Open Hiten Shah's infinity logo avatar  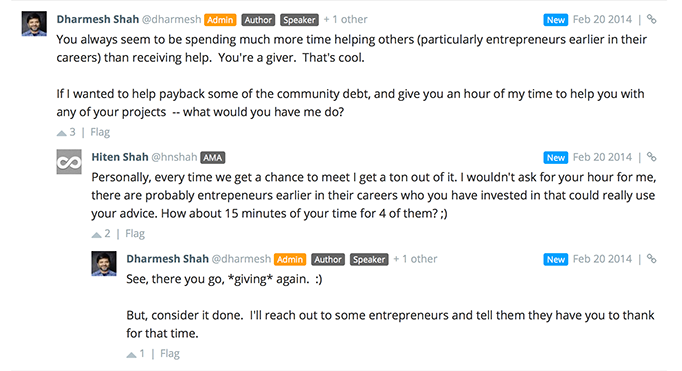[69, 162]
